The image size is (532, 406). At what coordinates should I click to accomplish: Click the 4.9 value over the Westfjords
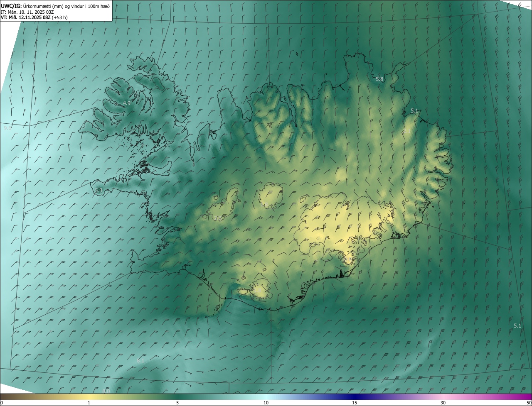(x=126, y=103)
